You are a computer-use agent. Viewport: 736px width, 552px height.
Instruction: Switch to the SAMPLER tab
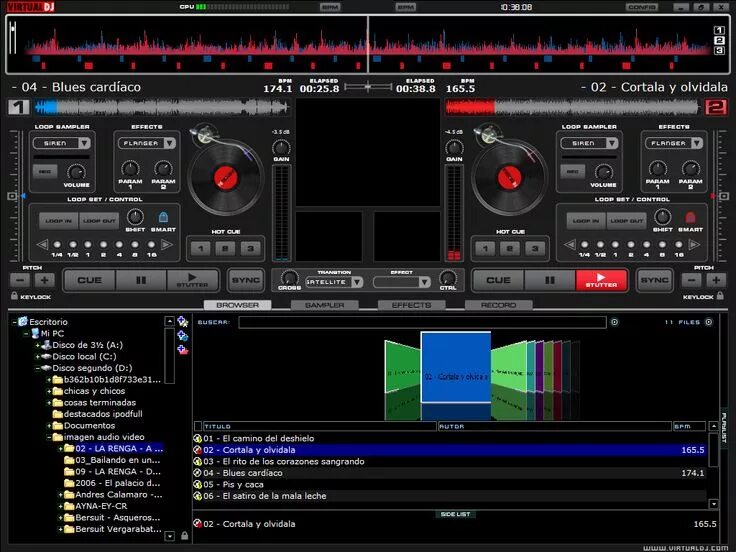coord(325,305)
